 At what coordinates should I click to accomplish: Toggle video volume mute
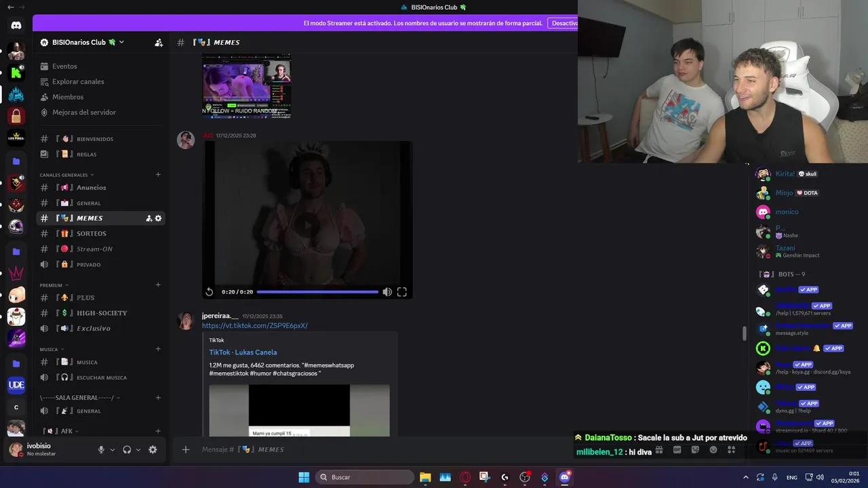387,292
